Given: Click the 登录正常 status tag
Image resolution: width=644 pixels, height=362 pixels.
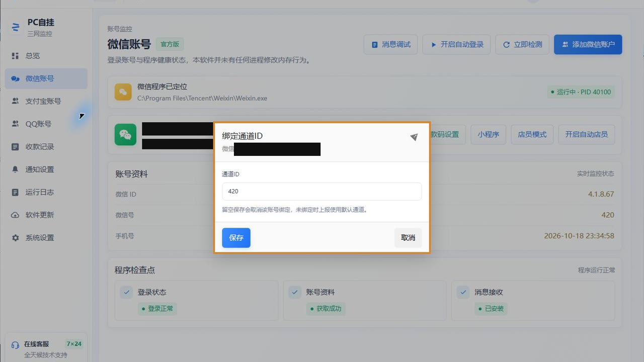Looking at the screenshot, I should (x=157, y=308).
